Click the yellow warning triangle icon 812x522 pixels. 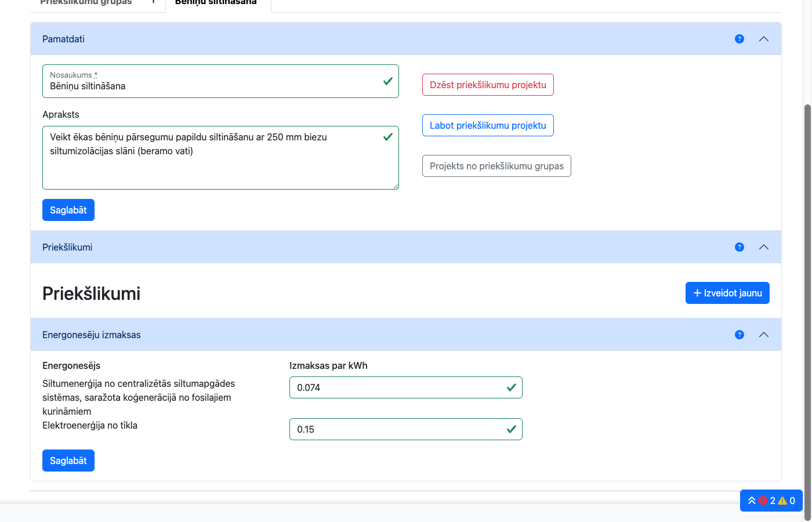782,501
